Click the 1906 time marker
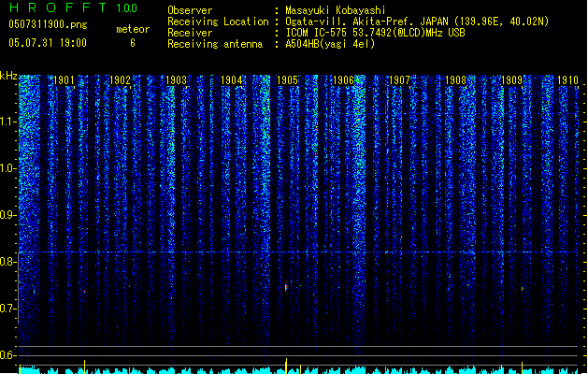Viewport: 588px width, 374px height. 343,80
